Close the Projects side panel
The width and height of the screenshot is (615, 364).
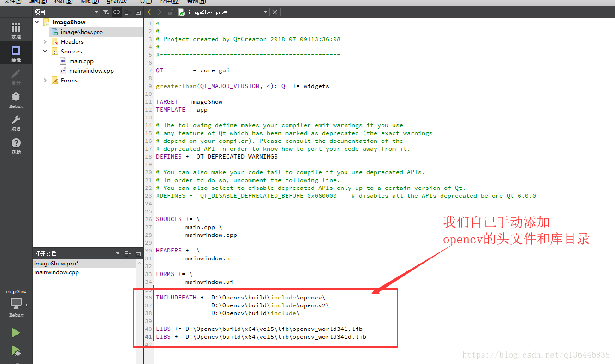point(138,12)
